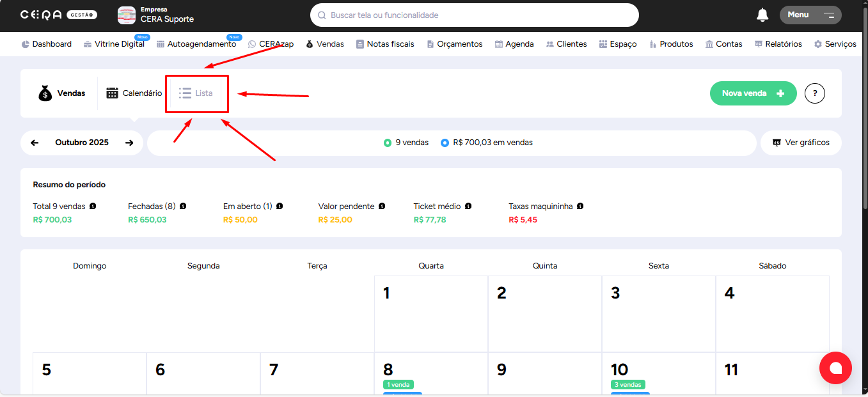
Task: Click the notification bell icon
Action: click(x=762, y=15)
